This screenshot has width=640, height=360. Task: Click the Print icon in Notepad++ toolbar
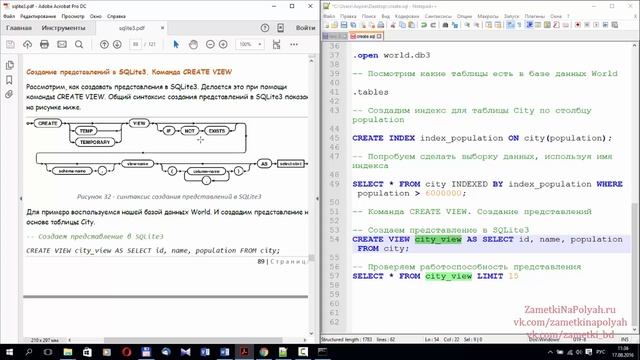(381, 25)
